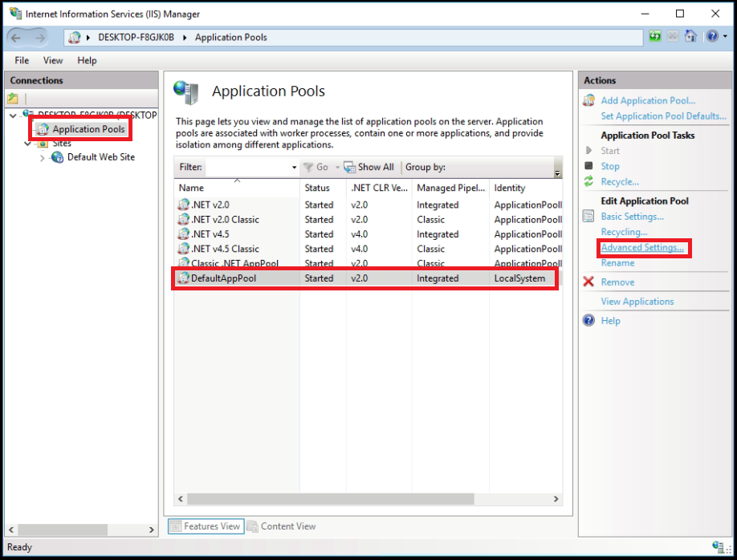Click Application Pools in the breadcrumb
The image size is (737, 560).
coord(230,38)
